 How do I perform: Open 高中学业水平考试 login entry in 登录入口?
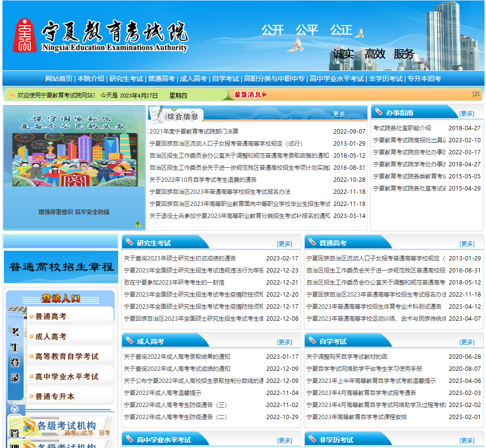coord(67,377)
